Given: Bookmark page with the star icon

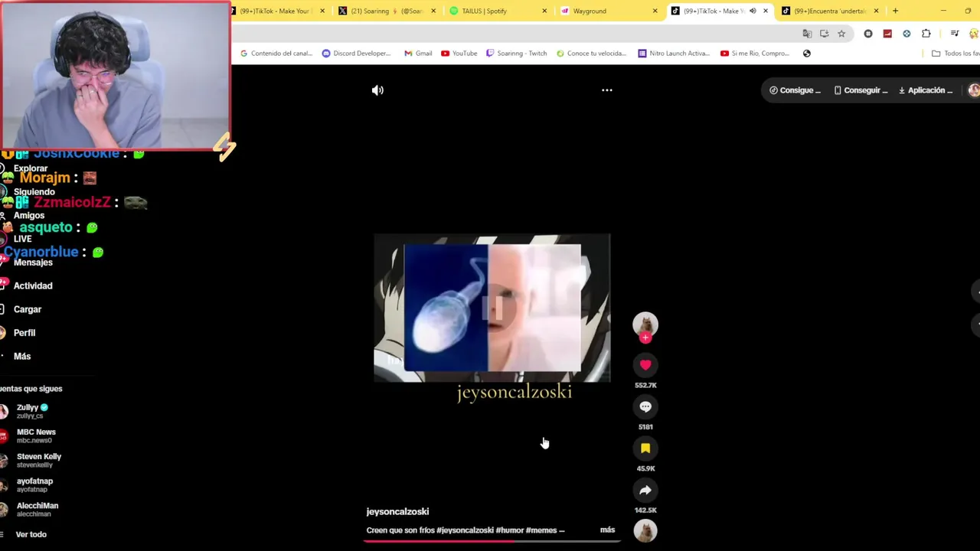Looking at the screenshot, I should (x=841, y=34).
